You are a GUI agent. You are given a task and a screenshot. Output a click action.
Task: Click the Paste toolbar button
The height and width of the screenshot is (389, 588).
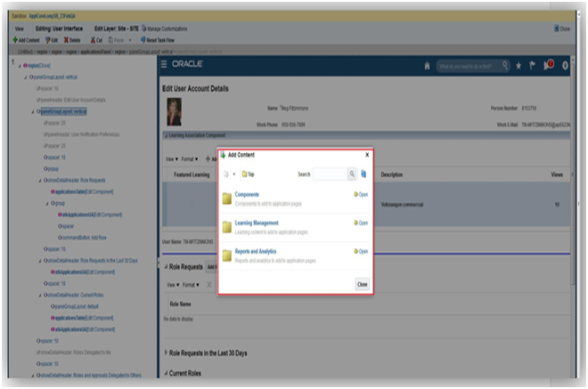click(116, 40)
